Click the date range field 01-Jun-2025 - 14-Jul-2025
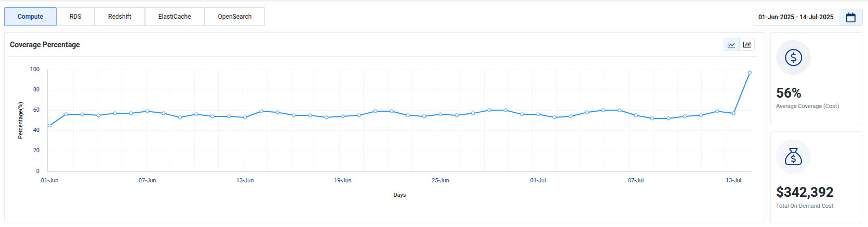868x227 pixels. click(795, 17)
